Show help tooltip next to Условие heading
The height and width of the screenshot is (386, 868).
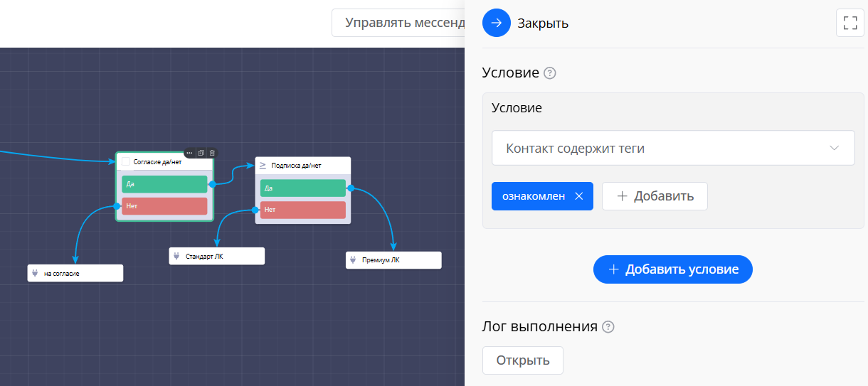[549, 73]
